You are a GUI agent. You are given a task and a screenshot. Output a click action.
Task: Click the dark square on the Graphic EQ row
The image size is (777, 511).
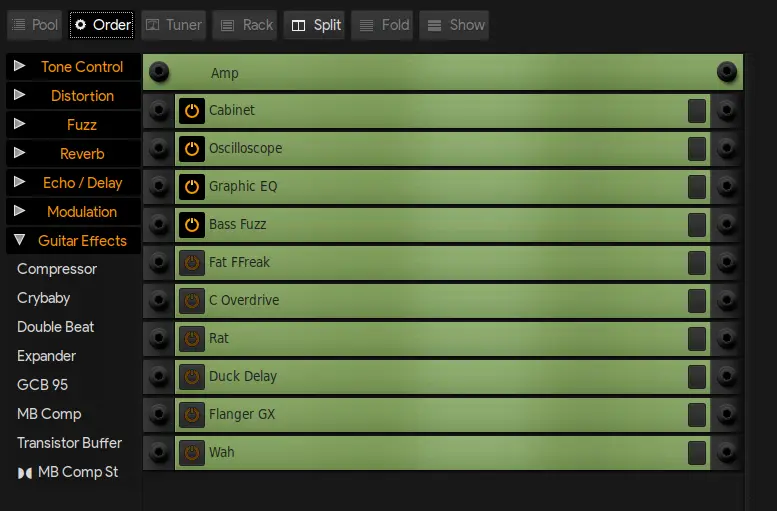click(697, 187)
